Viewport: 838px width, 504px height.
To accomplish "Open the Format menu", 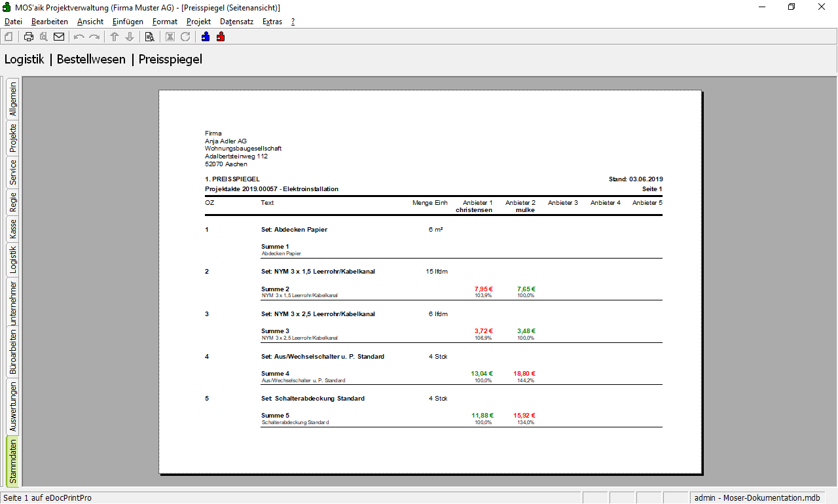I will pyautogui.click(x=164, y=22).
